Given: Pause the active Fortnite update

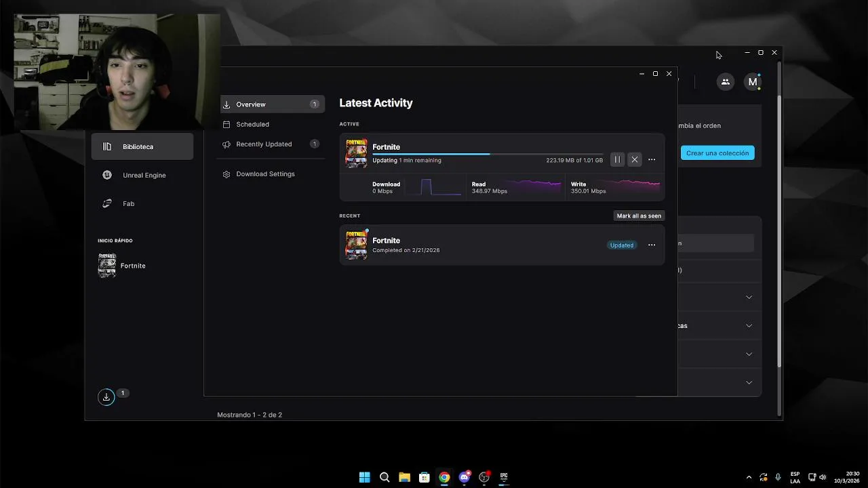Looking at the screenshot, I should point(617,160).
